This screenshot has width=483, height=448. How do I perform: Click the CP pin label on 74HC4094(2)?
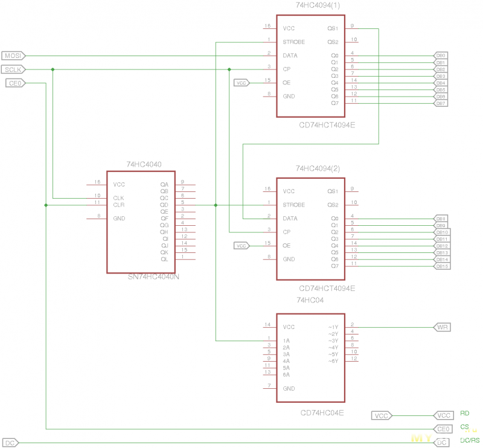(x=286, y=232)
